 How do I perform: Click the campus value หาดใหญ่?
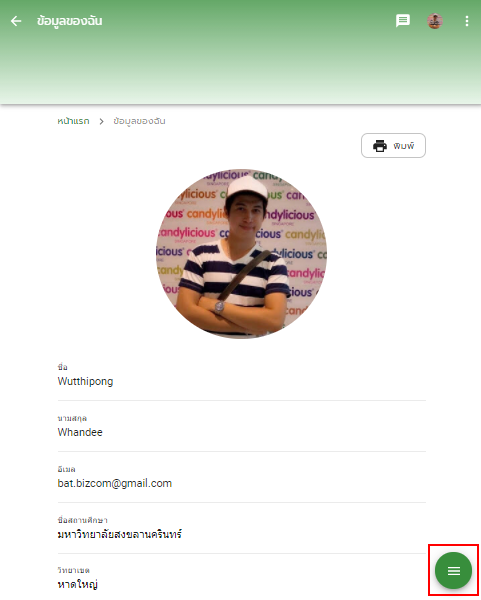78,585
